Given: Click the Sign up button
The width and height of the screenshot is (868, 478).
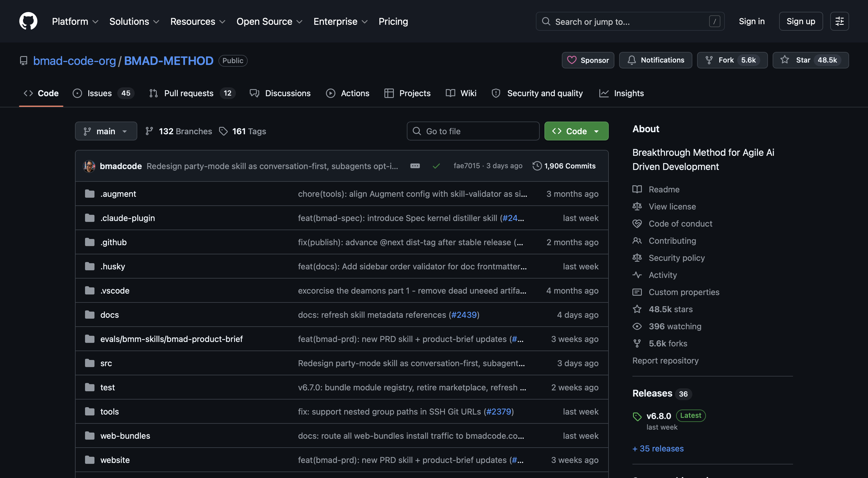Looking at the screenshot, I should click(x=801, y=22).
